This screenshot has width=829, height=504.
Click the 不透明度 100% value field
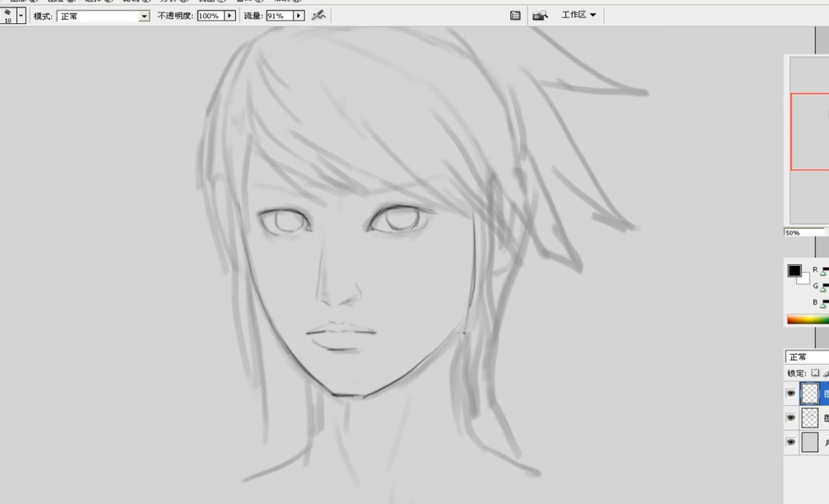pyautogui.click(x=211, y=15)
